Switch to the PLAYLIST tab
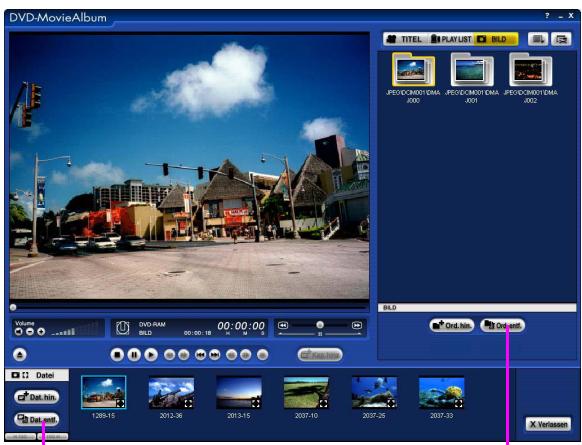 (451, 39)
